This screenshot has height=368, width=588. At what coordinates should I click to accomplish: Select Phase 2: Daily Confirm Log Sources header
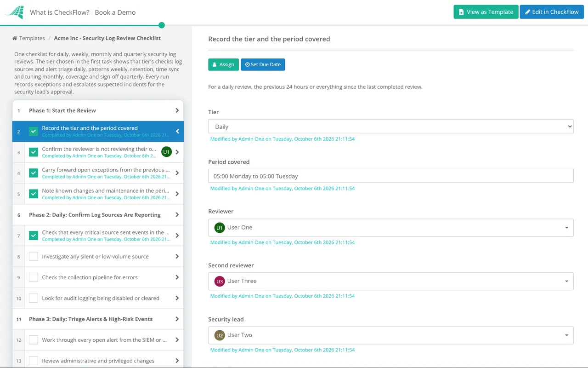click(98, 215)
